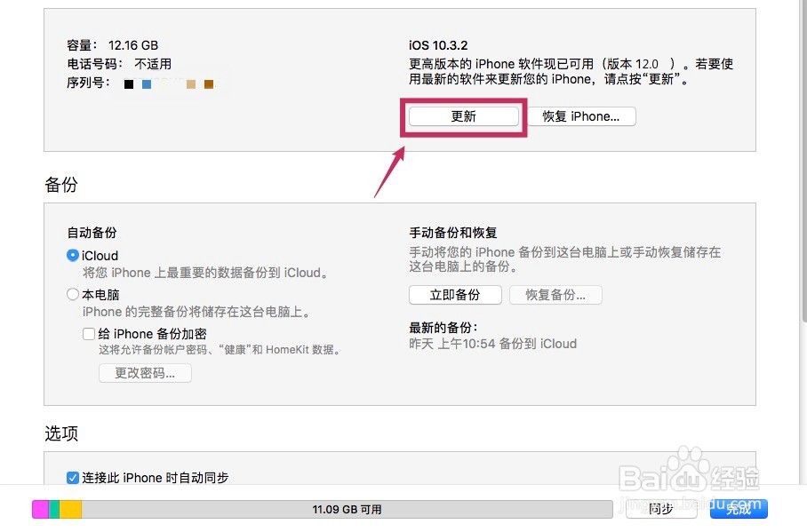Click the 恢复备份... restore button
The height and width of the screenshot is (532, 807).
pyautogui.click(x=555, y=296)
